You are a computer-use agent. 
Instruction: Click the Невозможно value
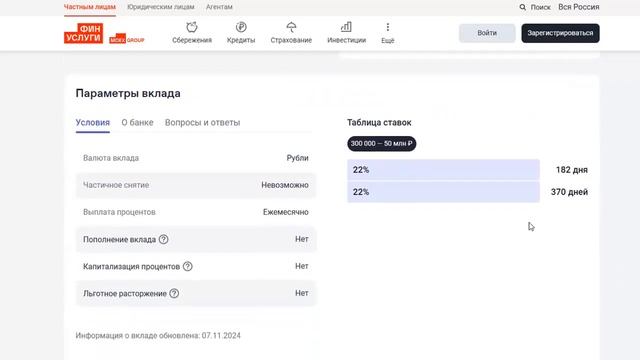[x=285, y=185]
